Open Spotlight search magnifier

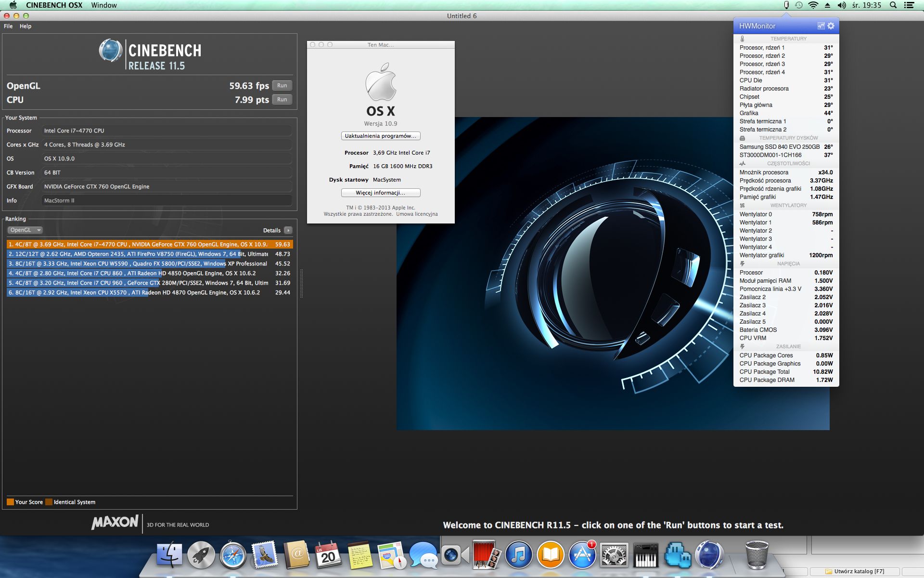click(893, 5)
